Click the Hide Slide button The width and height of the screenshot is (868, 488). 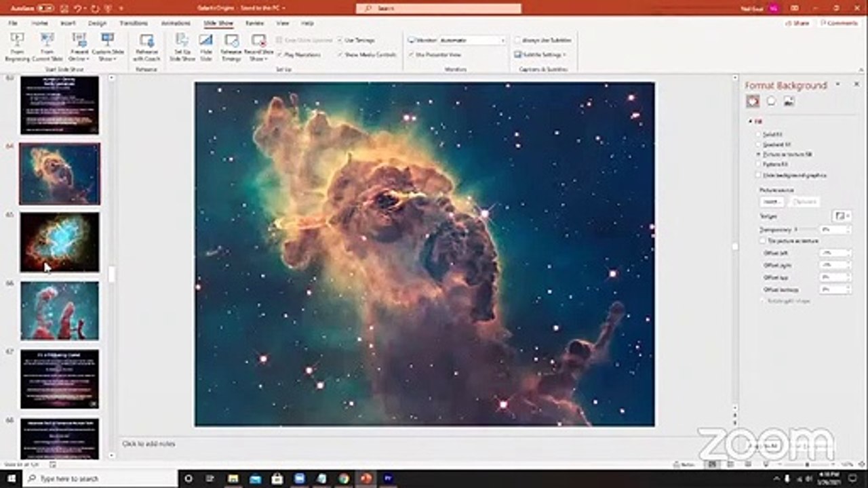point(205,47)
